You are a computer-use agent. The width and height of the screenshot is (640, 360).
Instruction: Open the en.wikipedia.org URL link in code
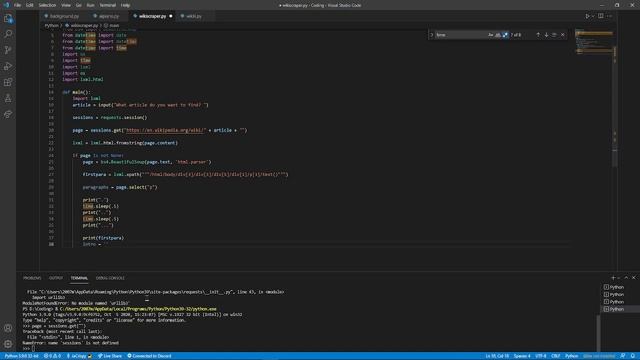(165, 130)
